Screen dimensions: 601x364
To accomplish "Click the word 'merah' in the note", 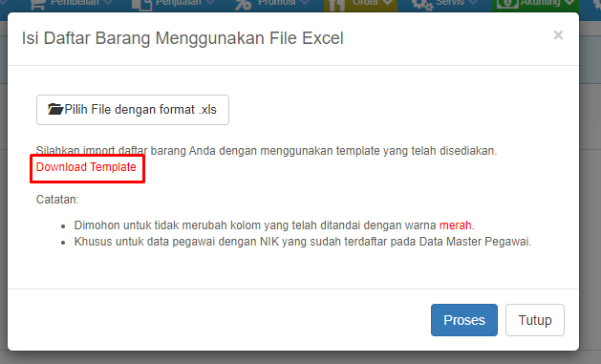I will [456, 225].
